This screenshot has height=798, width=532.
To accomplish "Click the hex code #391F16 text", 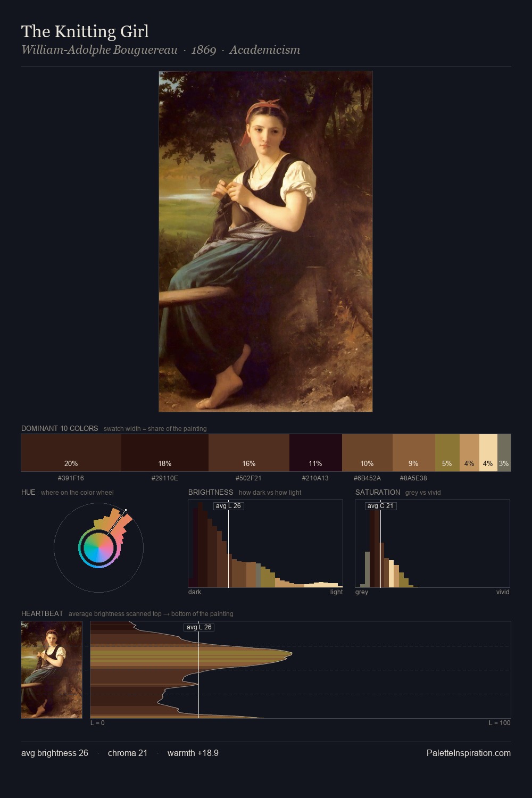I will (x=71, y=478).
